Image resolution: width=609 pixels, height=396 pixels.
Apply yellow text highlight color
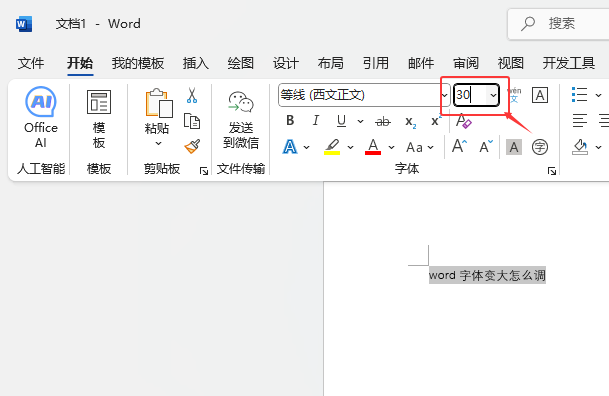(332, 147)
